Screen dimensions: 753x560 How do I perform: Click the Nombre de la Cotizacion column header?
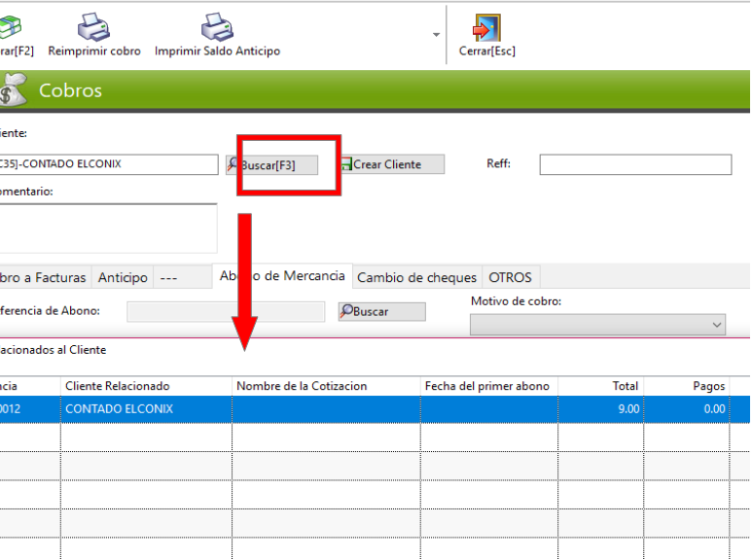[326, 386]
